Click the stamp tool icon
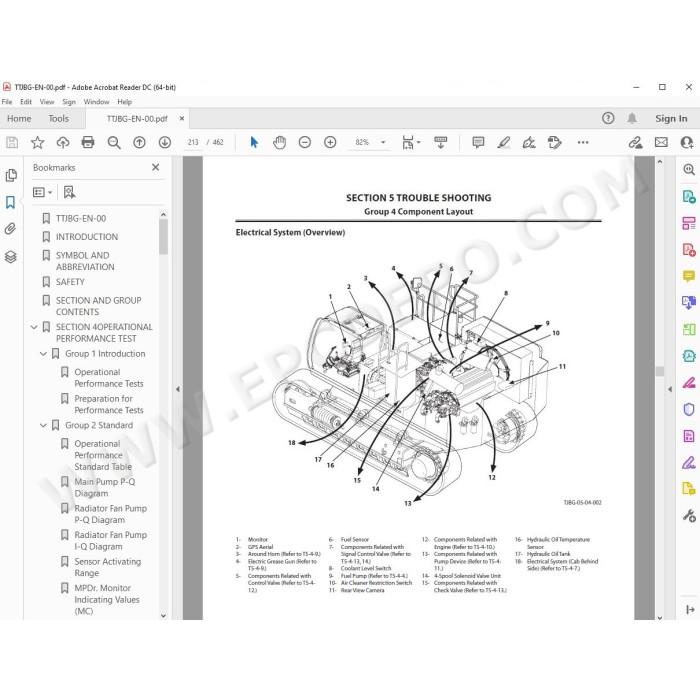The width and height of the screenshot is (700, 700). (554, 142)
